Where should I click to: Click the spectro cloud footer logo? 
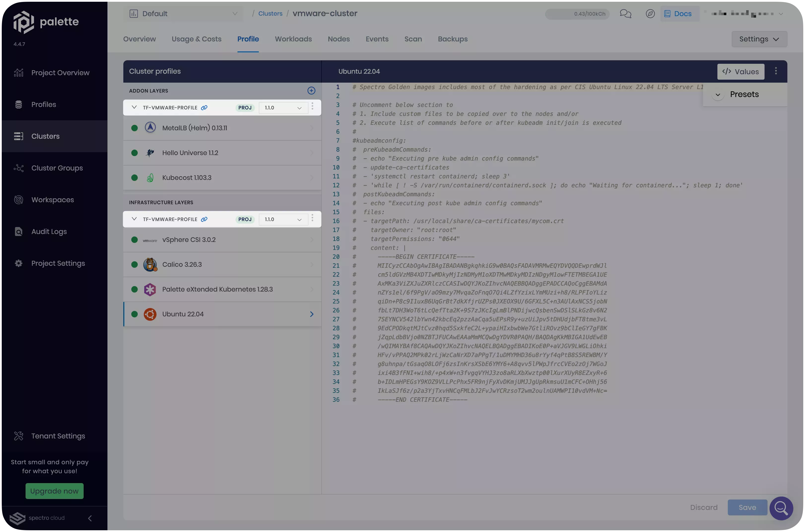pyautogui.click(x=37, y=518)
